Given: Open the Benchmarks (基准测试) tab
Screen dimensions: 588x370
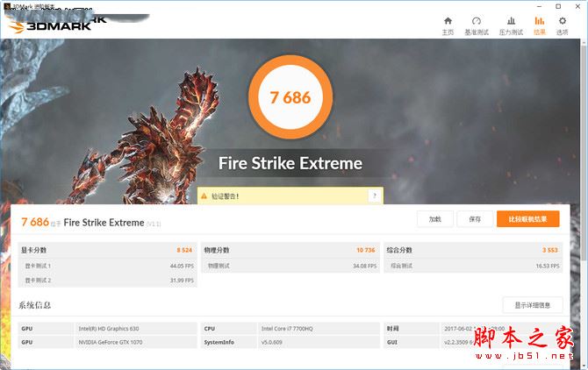Looking at the screenshot, I should point(477,25).
